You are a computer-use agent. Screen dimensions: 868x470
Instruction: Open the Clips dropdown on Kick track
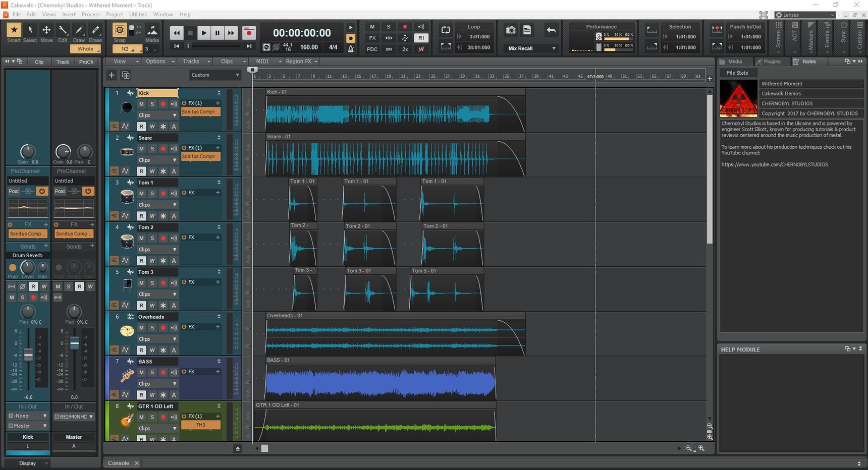(x=157, y=115)
